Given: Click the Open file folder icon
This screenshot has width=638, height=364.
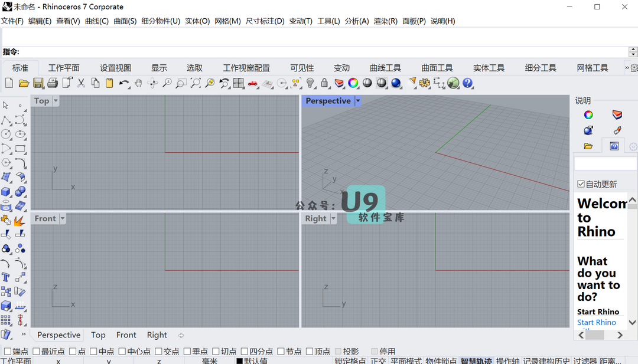Looking at the screenshot, I should point(24,83).
